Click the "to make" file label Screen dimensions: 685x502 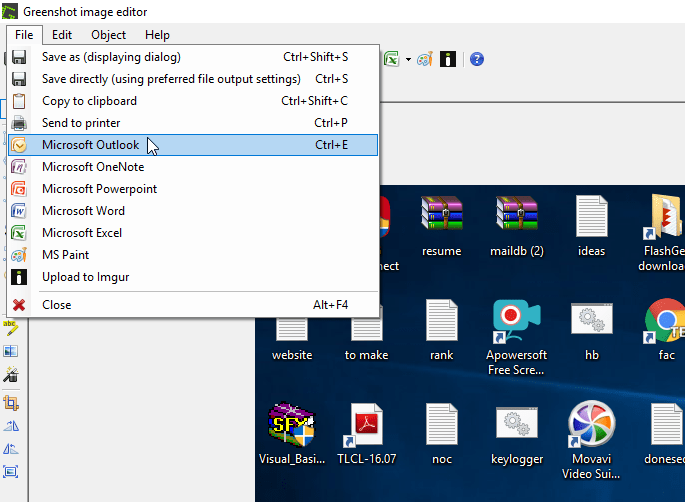[x=367, y=355]
